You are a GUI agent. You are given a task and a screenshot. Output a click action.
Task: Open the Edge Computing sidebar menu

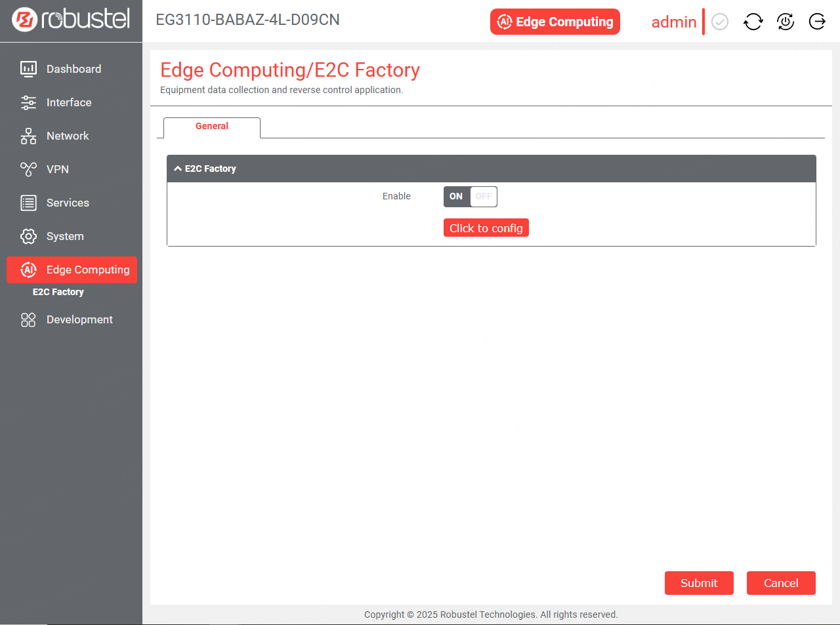(72, 270)
